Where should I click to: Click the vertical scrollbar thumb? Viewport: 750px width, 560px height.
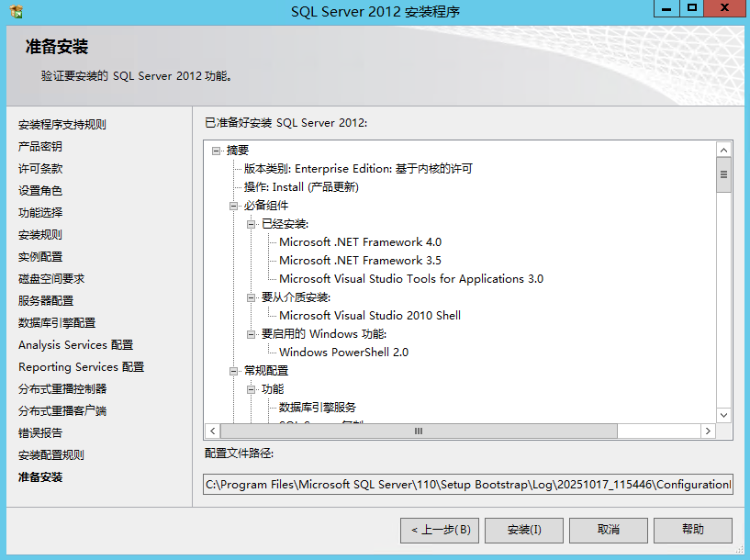click(x=723, y=174)
